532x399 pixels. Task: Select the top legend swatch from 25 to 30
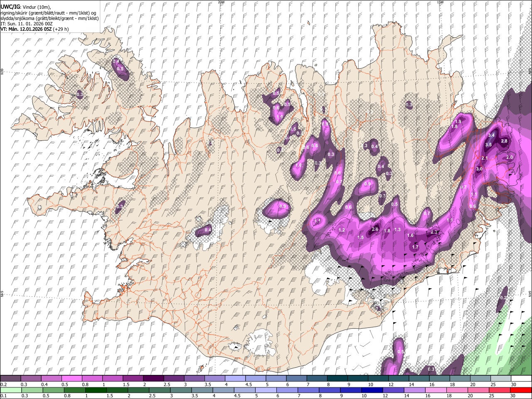(x=501, y=379)
